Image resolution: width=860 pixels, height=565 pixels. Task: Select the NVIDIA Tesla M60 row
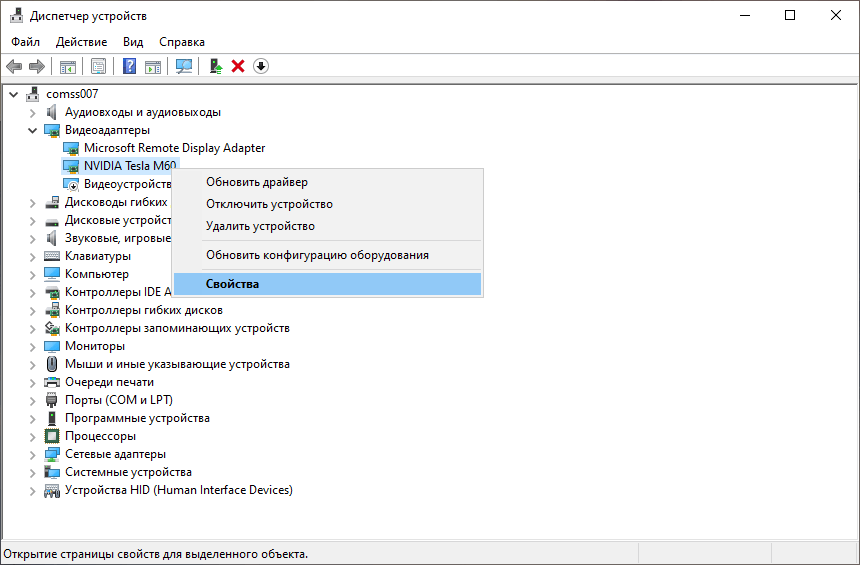pos(130,166)
